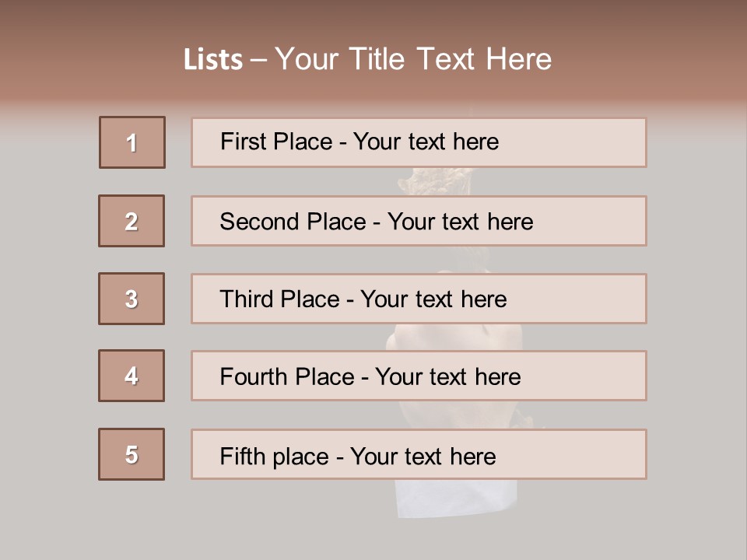Click the words "Third Place"
Image resolution: width=747 pixels, height=560 pixels.
[x=279, y=299]
